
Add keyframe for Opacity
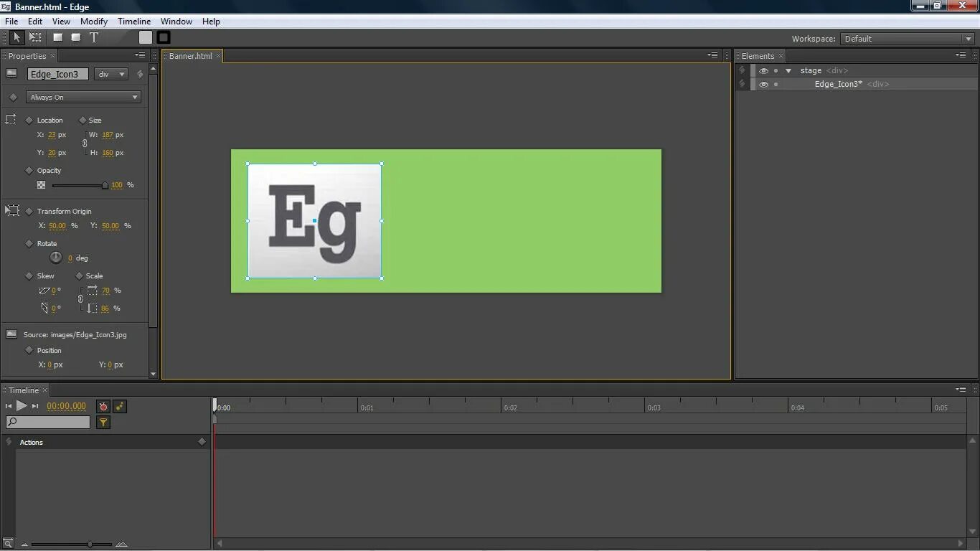29,170
